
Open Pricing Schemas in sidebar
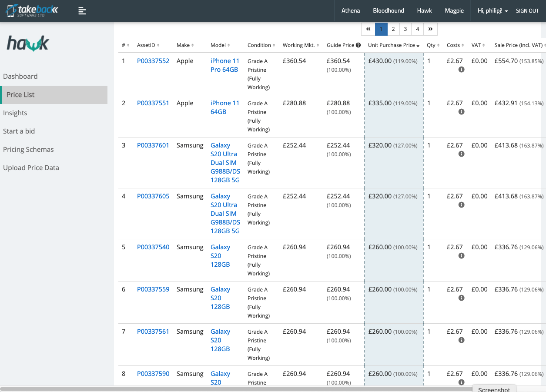point(28,149)
